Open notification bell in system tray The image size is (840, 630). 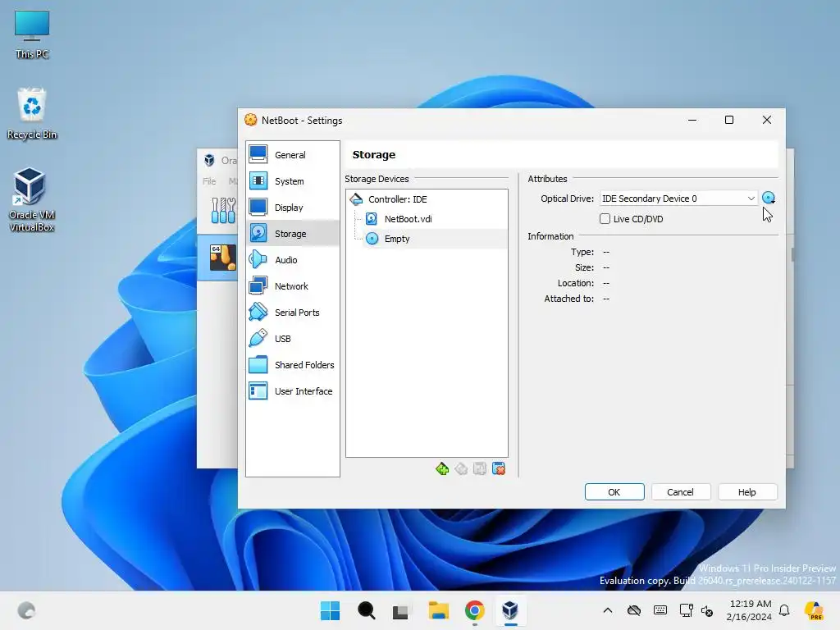pos(784,610)
